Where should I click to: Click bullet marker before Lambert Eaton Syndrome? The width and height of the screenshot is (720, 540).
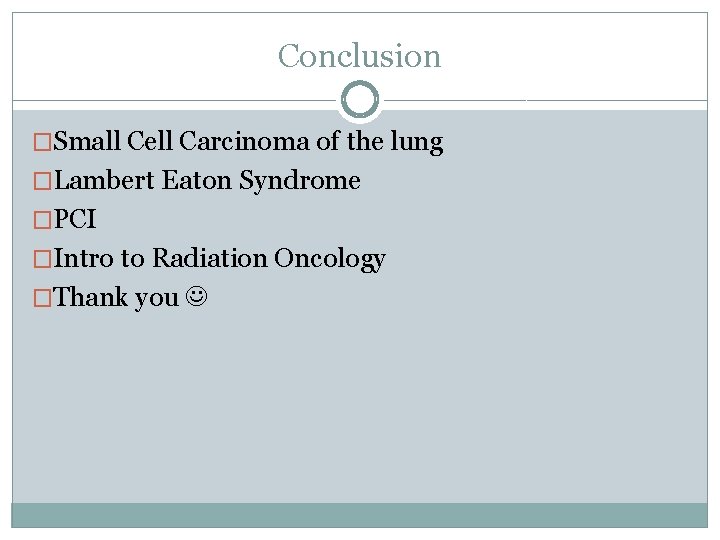[45, 182]
